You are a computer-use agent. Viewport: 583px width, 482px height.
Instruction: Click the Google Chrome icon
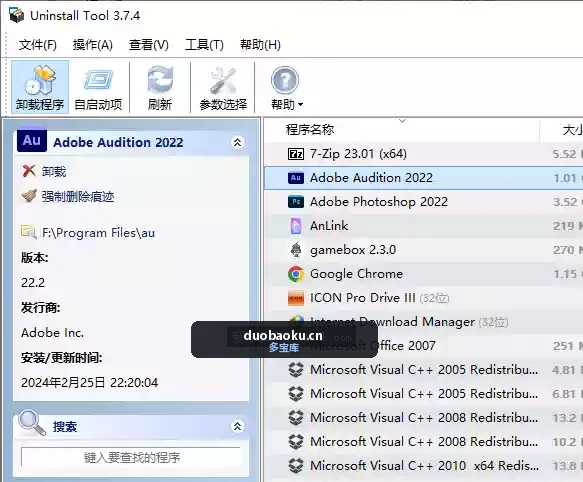pyautogui.click(x=296, y=274)
